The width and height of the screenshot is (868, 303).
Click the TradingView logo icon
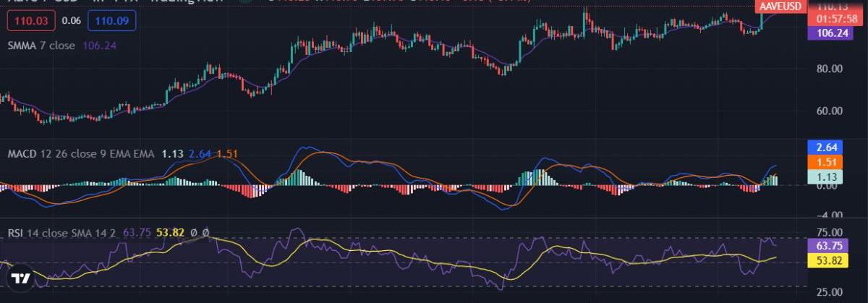pos(21,278)
